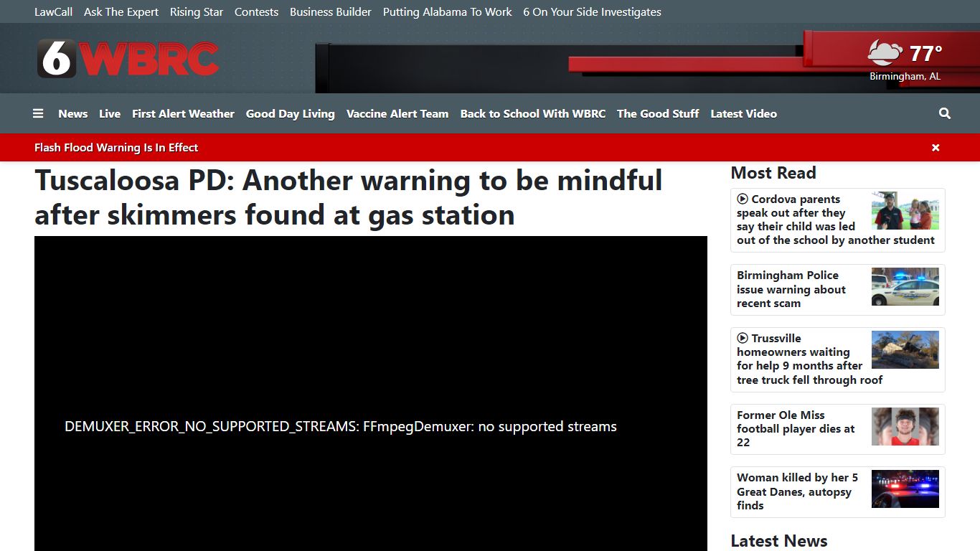Click the Latest News heading
980x551 pixels.
(779, 541)
